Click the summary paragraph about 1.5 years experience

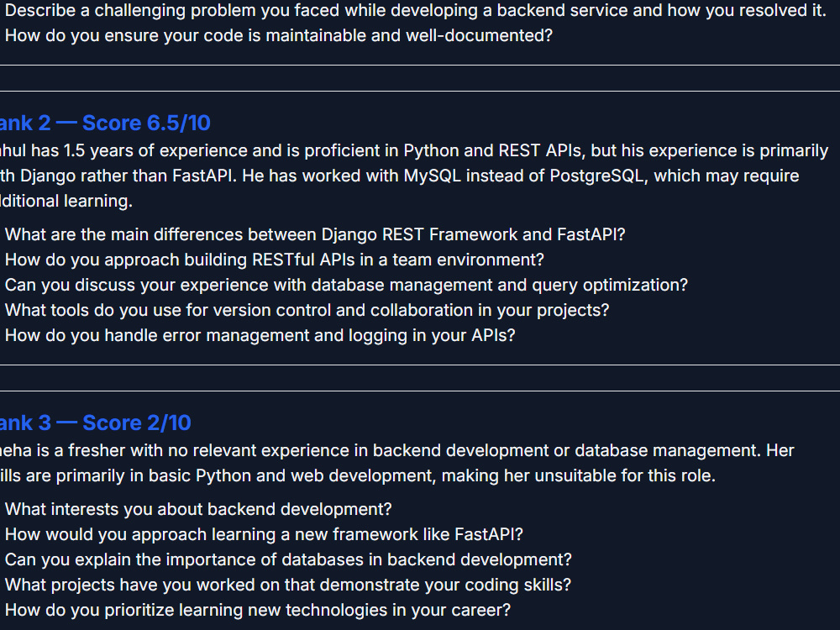point(415,176)
